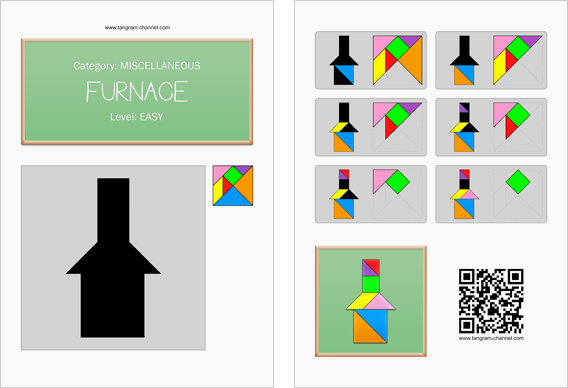Click the large black furnace silhouette
The image size is (568, 388).
click(x=113, y=258)
